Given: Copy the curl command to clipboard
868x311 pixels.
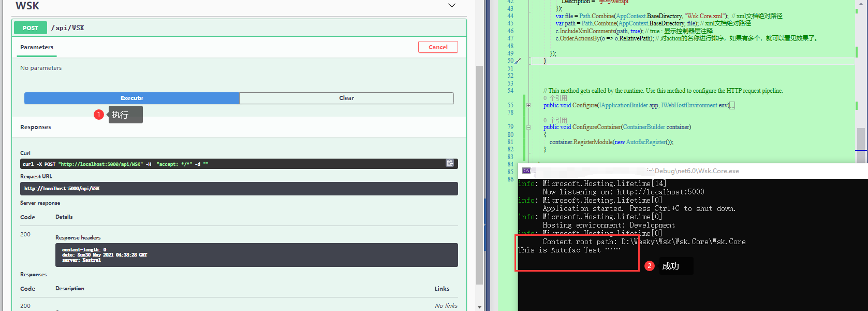Looking at the screenshot, I should click(450, 163).
